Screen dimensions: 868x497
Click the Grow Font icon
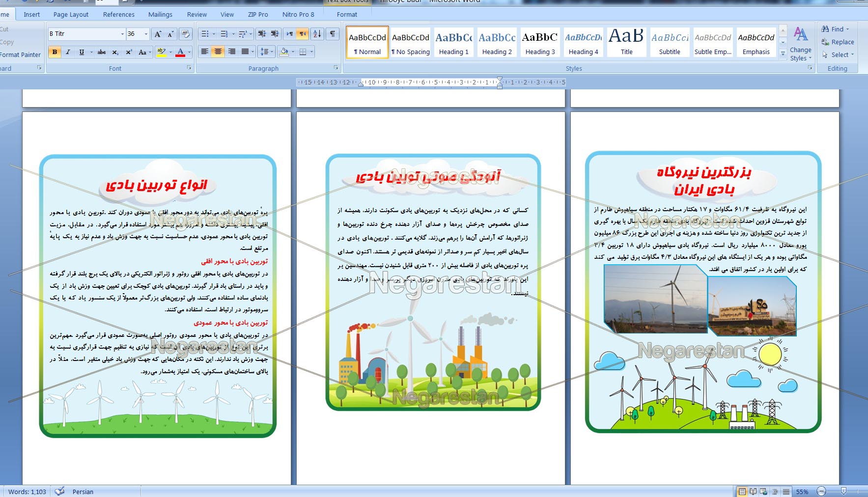pos(158,34)
